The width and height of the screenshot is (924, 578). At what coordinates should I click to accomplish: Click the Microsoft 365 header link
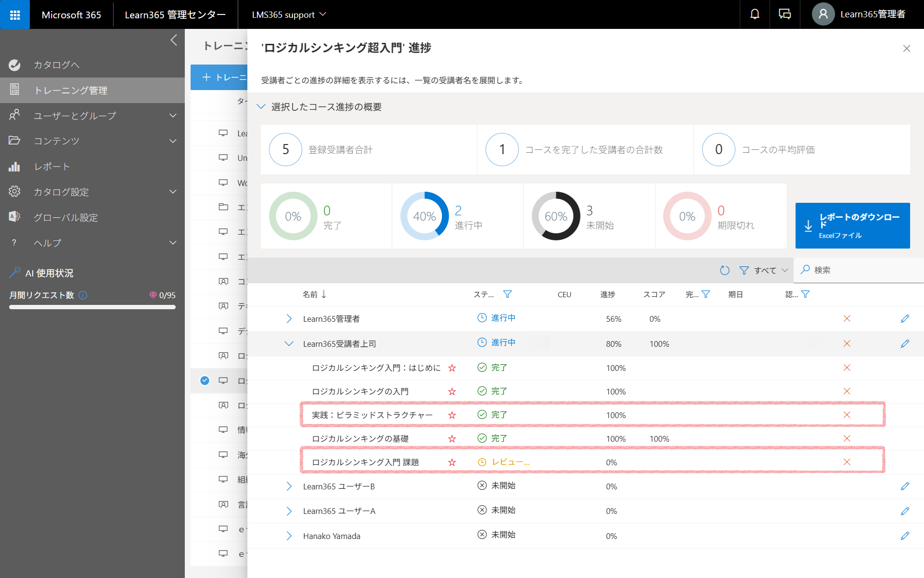tap(71, 14)
